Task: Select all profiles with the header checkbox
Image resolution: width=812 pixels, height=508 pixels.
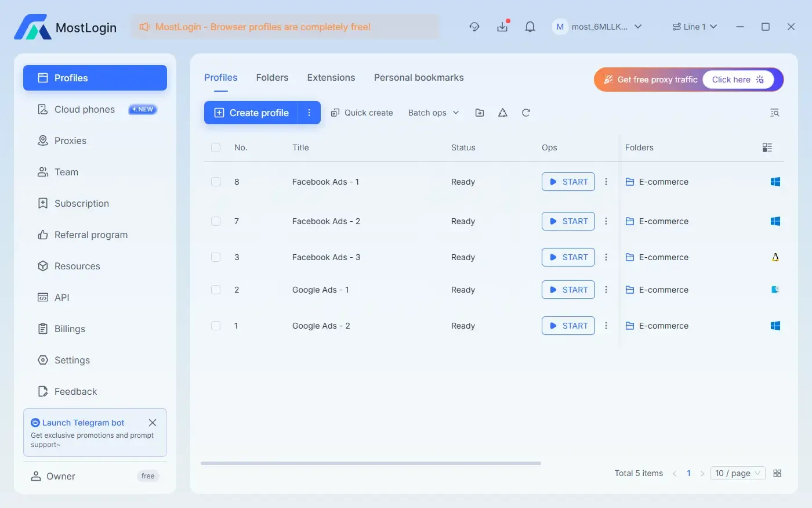Action: 216,147
